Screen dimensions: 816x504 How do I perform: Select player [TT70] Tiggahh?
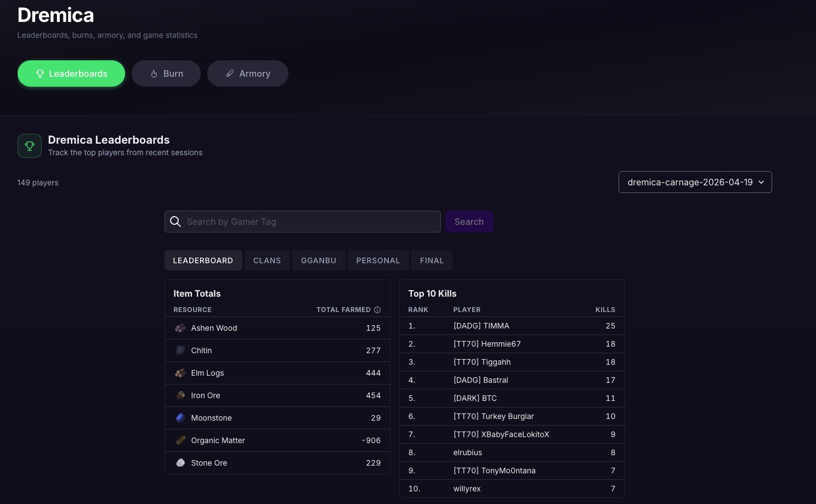pos(482,362)
